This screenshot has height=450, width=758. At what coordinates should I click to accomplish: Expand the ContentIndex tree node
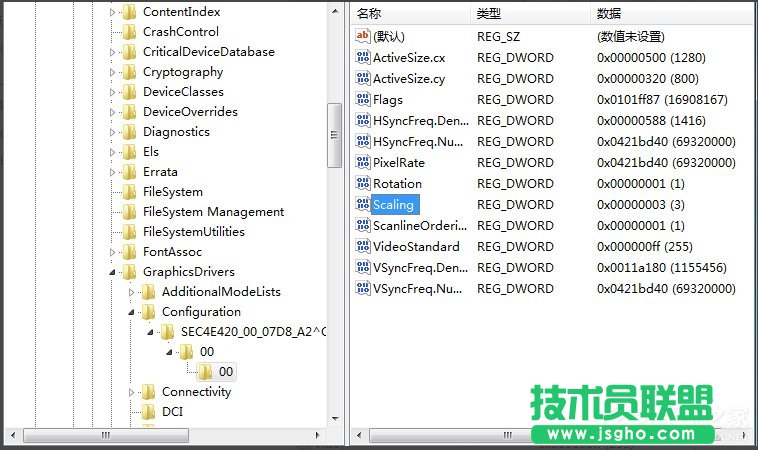tap(112, 12)
